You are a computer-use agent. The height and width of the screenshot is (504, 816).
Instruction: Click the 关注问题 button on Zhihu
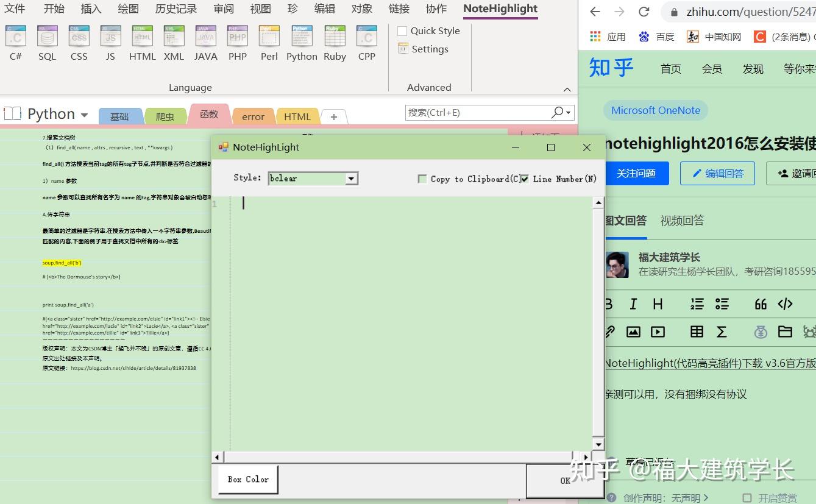pyautogui.click(x=636, y=173)
